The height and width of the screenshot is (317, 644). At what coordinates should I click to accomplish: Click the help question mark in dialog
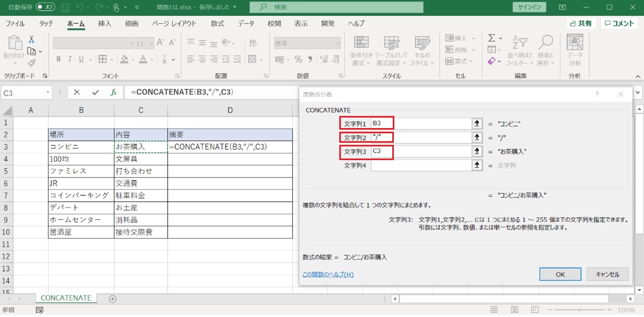597,94
